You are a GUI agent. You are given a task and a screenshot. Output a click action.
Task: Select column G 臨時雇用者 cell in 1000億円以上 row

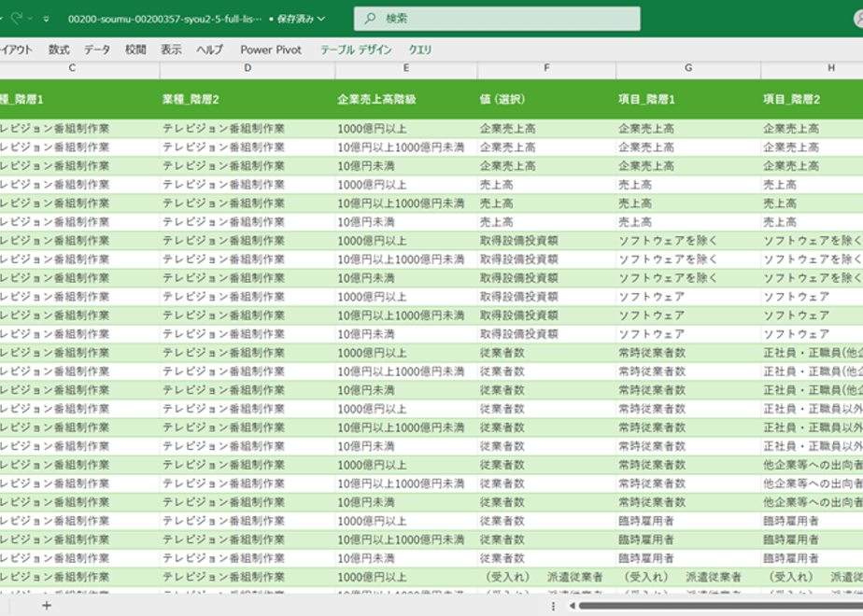[688, 522]
